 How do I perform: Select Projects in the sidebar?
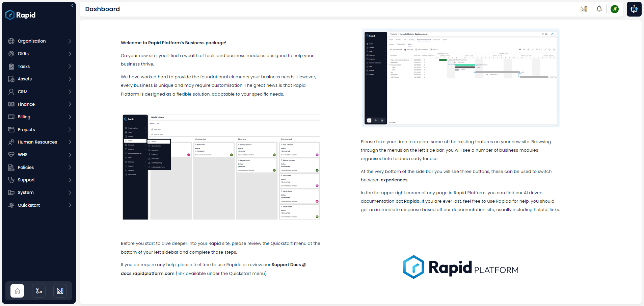click(x=39, y=130)
